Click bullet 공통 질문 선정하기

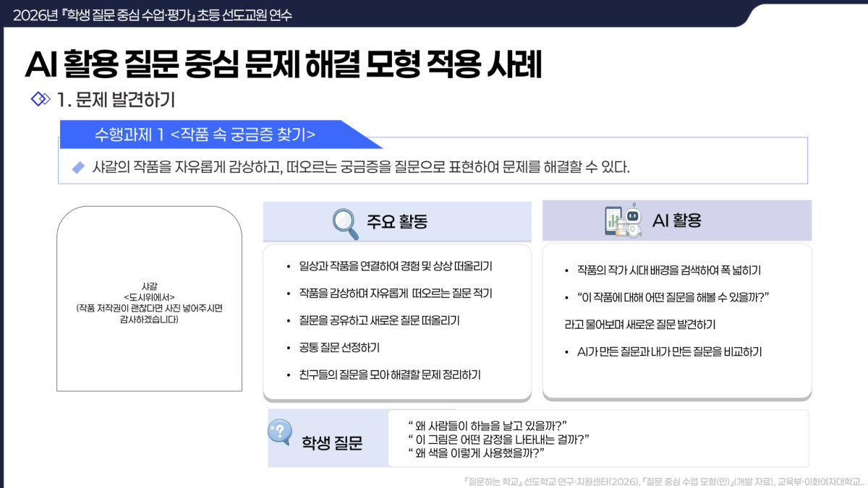(333, 347)
